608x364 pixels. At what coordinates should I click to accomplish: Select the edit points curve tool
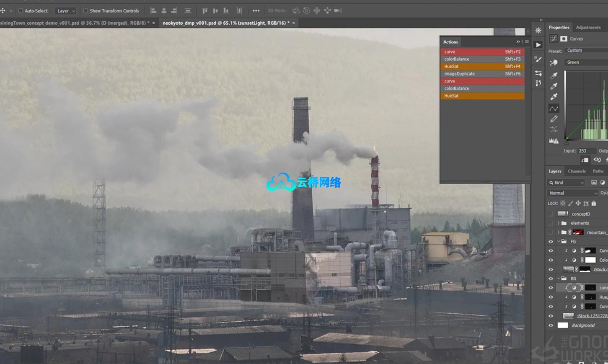[x=554, y=108]
